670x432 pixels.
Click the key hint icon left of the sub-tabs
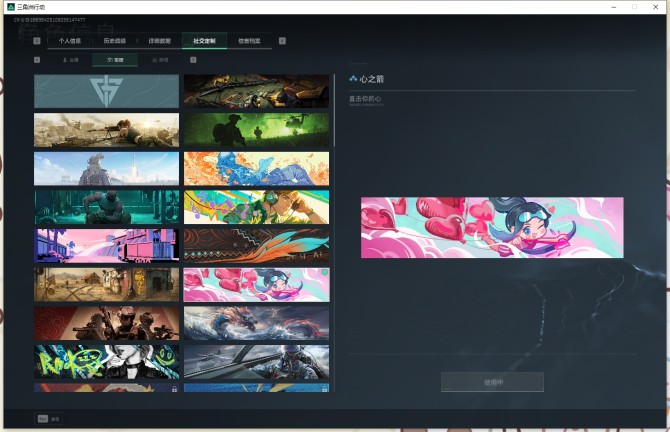click(x=37, y=60)
